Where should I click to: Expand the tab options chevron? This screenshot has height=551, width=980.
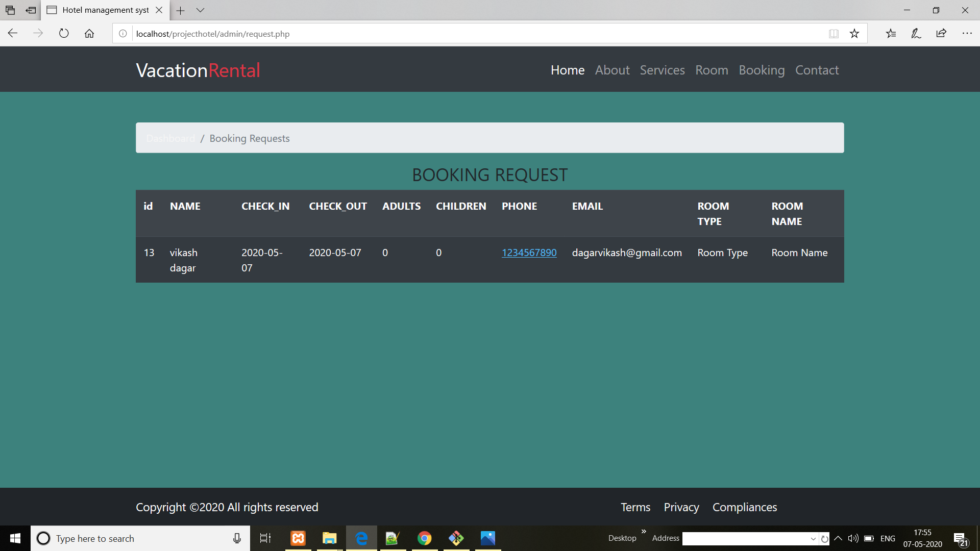click(200, 10)
